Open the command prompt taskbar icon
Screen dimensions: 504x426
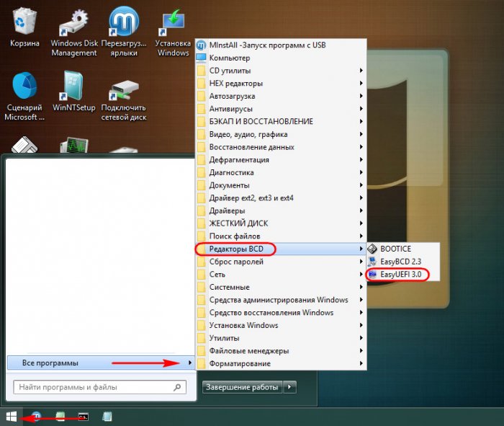coord(84,417)
